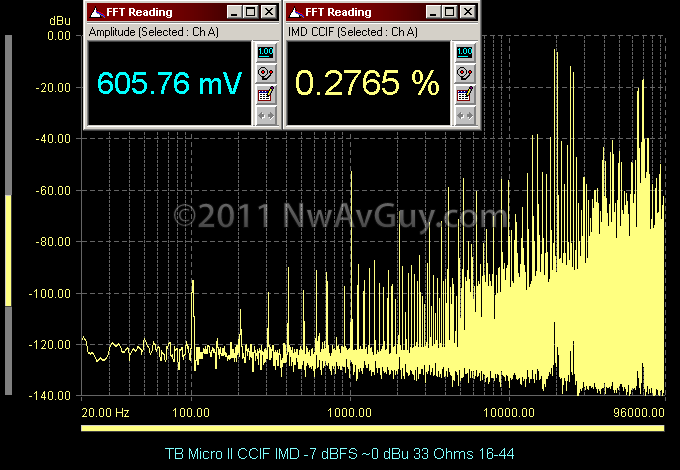Click the table-edit icon in IMD CCIF window
This screenshot has width=680, height=470.
465,94
